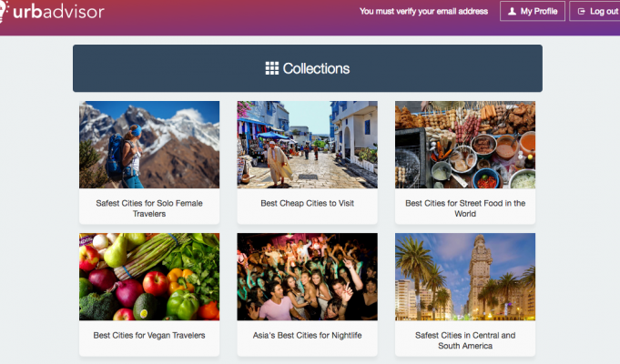620x364 pixels.
Task: Open the cheap cities street photo
Action: [307, 145]
